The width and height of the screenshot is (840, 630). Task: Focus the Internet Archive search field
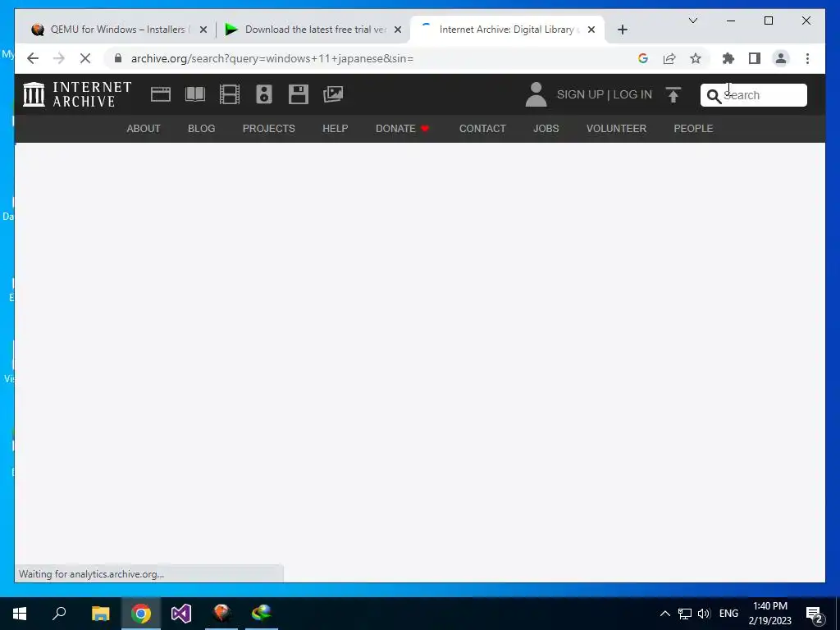754,95
